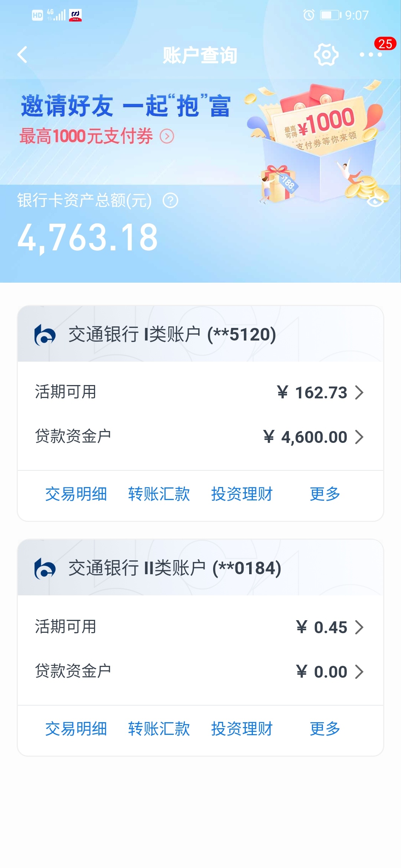The image size is (401, 868).
Task: Expand ¥0.45 current balance details
Action: point(200,627)
